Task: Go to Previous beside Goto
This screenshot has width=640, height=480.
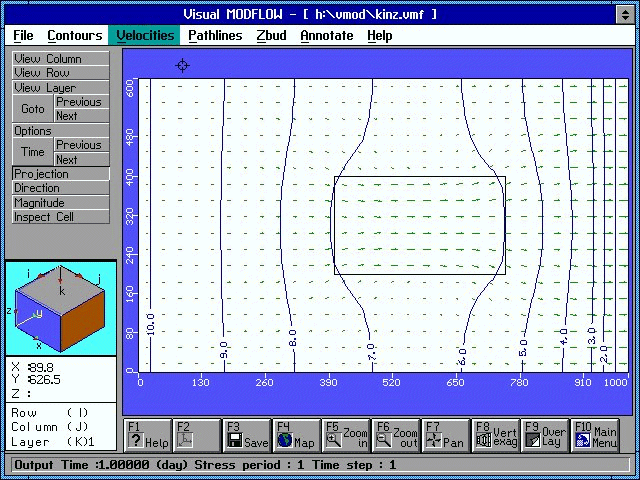Action: 82,102
